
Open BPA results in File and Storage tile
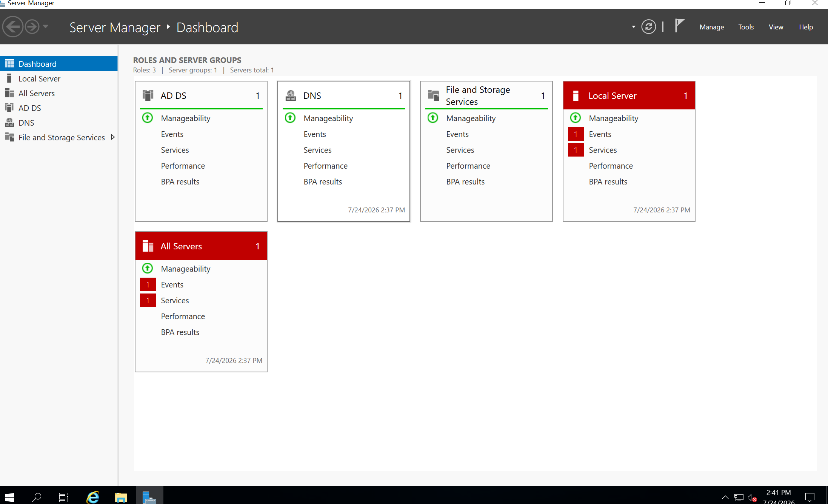[465, 182]
